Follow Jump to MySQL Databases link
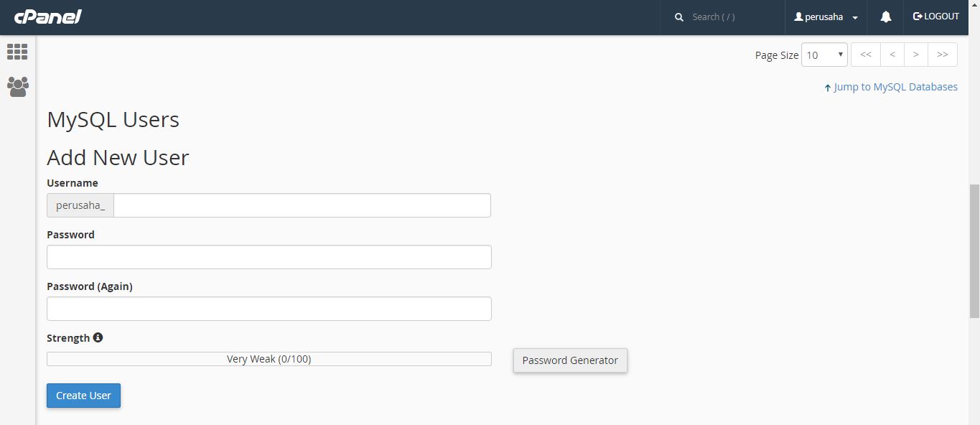 point(895,87)
